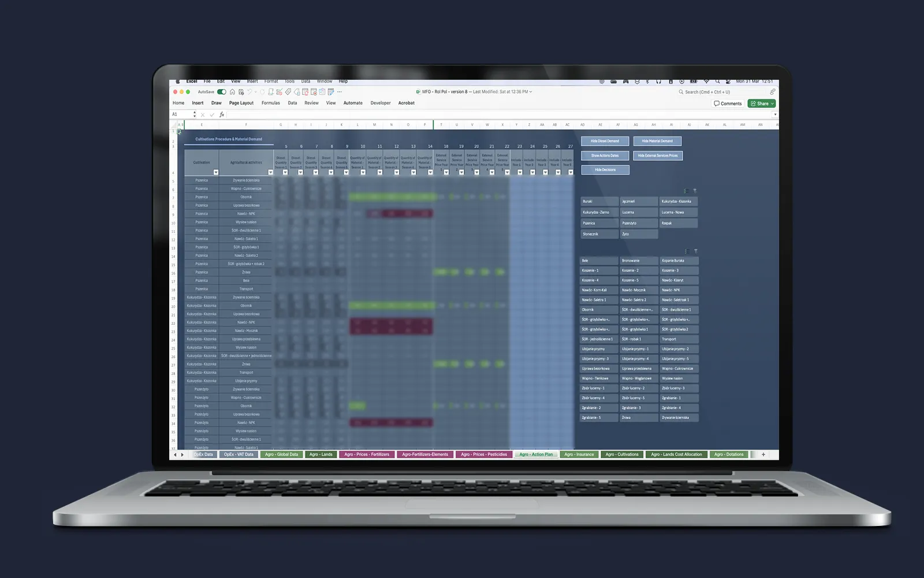Select the Bronowanie slicer item

click(639, 261)
